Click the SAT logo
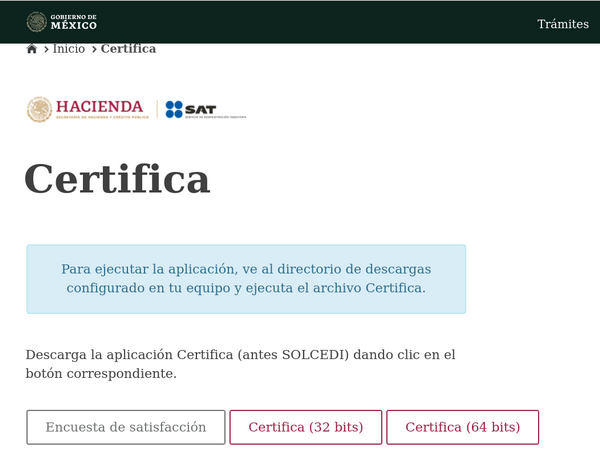 coord(206,109)
